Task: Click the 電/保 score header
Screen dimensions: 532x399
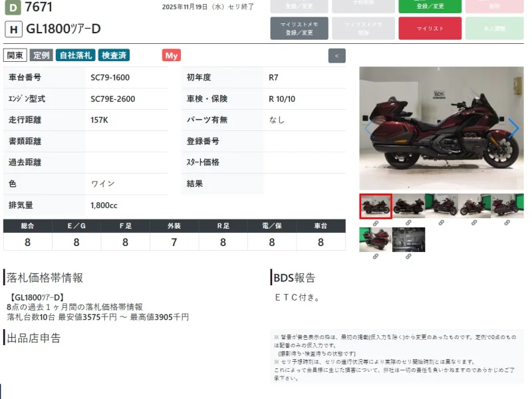Action: click(x=272, y=226)
